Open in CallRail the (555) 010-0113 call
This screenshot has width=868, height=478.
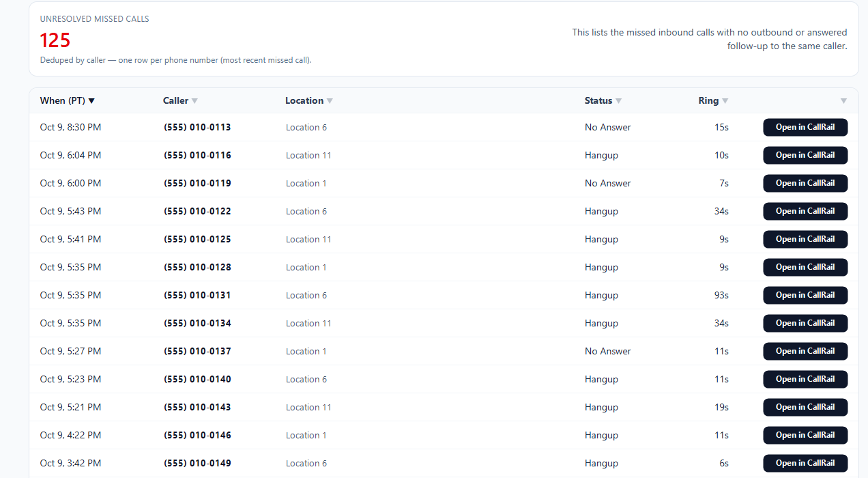805,128
